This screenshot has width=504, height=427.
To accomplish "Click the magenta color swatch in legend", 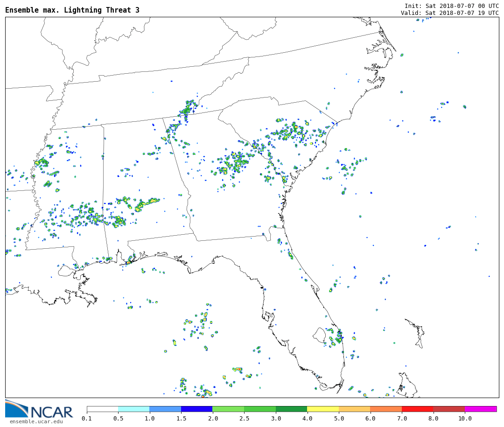I will (480, 409).
